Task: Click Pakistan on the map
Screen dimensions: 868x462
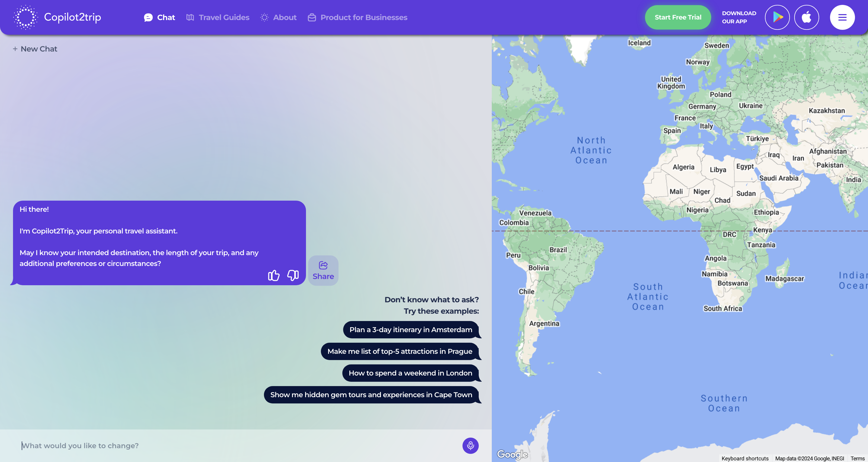Action: pyautogui.click(x=829, y=165)
